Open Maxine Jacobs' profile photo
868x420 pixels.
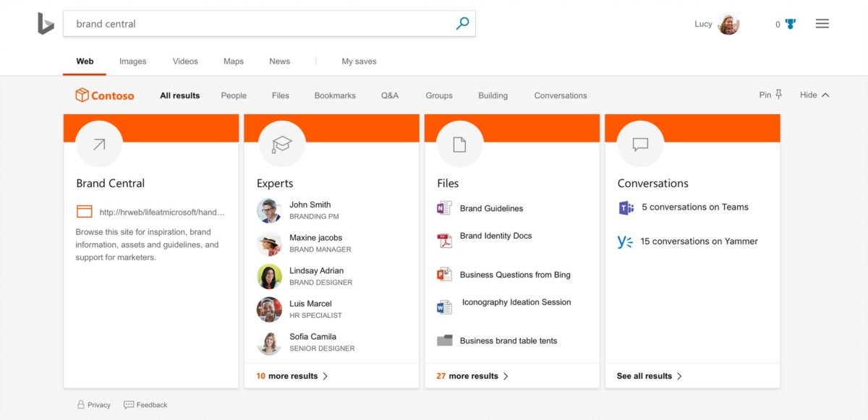269,244
